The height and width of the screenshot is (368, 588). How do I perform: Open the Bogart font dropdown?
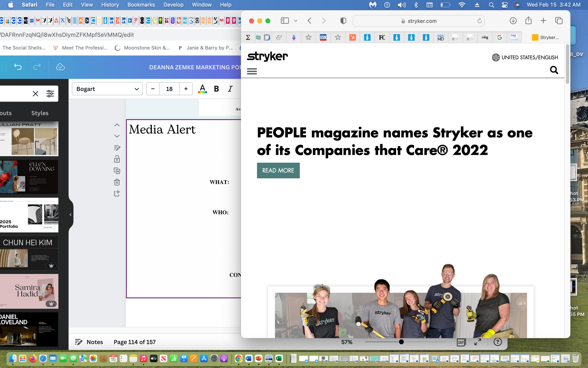107,89
